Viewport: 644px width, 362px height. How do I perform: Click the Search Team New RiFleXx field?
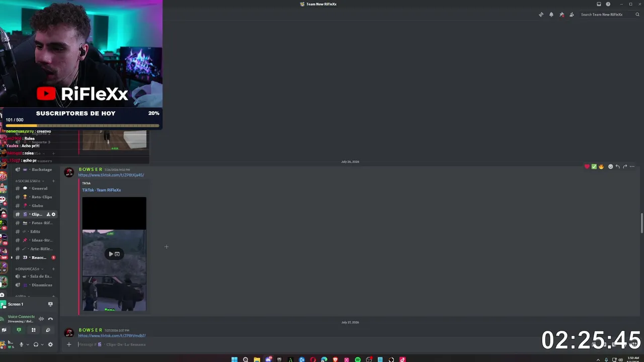(x=609, y=15)
